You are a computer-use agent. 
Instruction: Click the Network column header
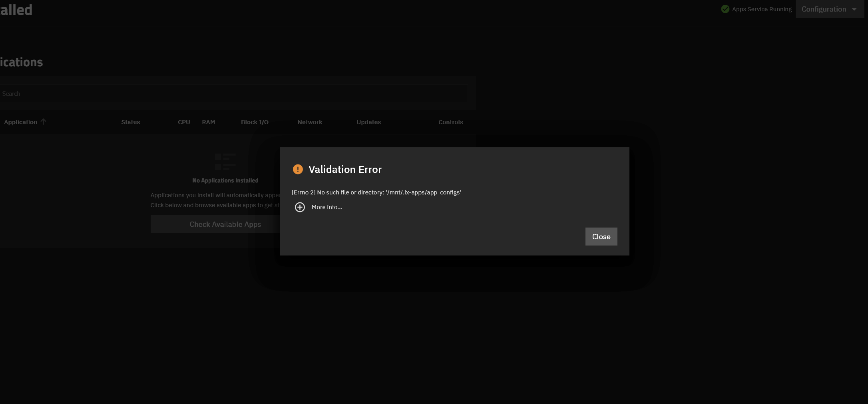point(310,122)
